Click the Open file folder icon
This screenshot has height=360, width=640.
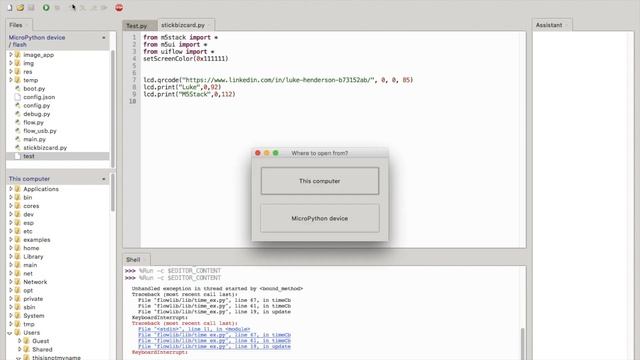tap(20, 8)
